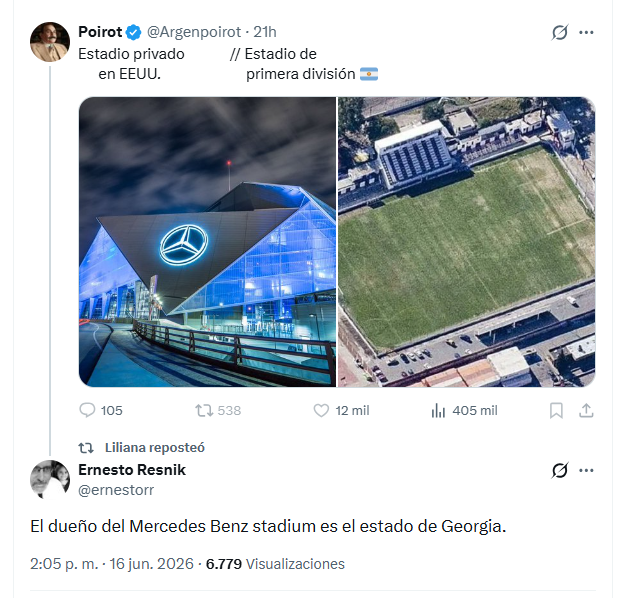Open Grok icon on Ernesto Resnik's tweet
The width and height of the screenshot is (618, 598).
tap(560, 470)
